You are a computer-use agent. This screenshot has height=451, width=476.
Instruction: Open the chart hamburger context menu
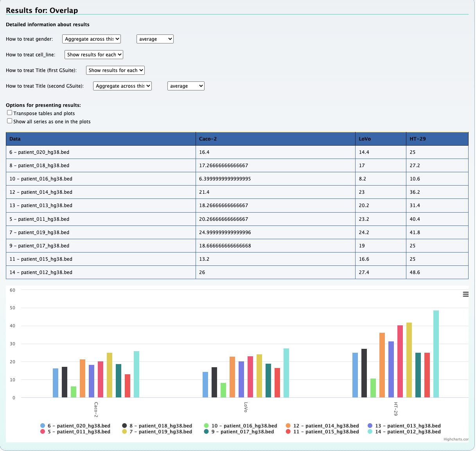(x=465, y=294)
